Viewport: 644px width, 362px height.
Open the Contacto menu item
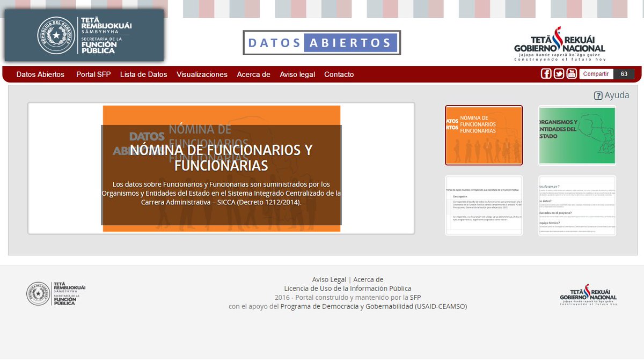coord(339,75)
